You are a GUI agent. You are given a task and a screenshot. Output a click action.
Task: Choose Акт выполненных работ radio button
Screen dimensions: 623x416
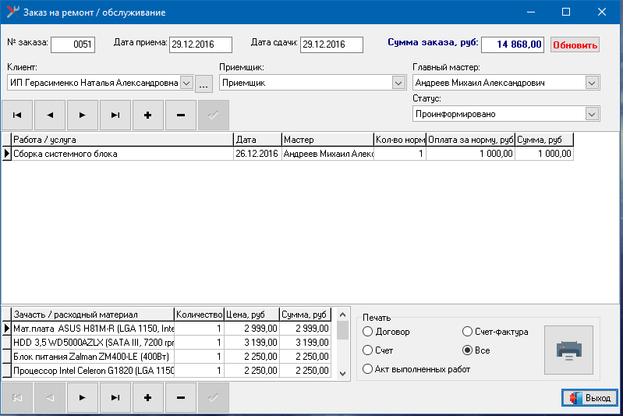(368, 371)
